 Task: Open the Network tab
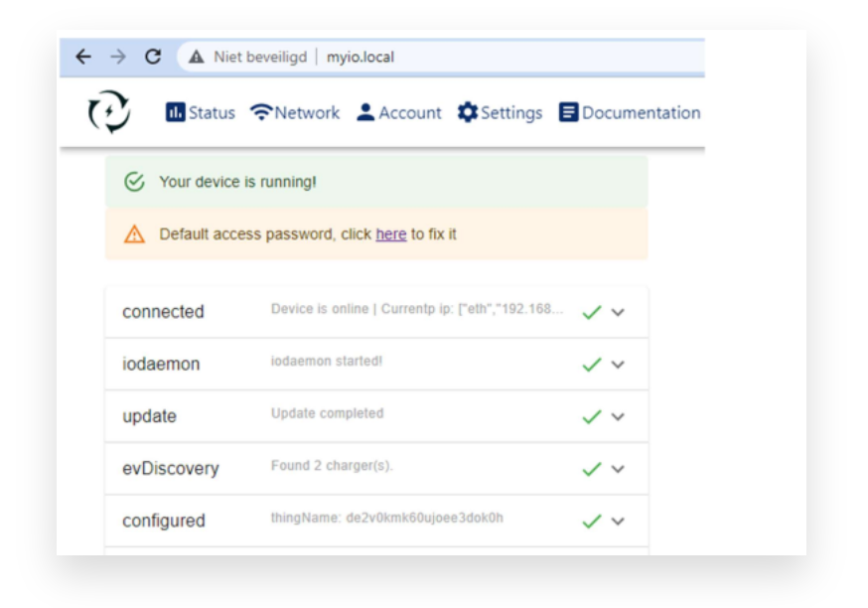295,112
